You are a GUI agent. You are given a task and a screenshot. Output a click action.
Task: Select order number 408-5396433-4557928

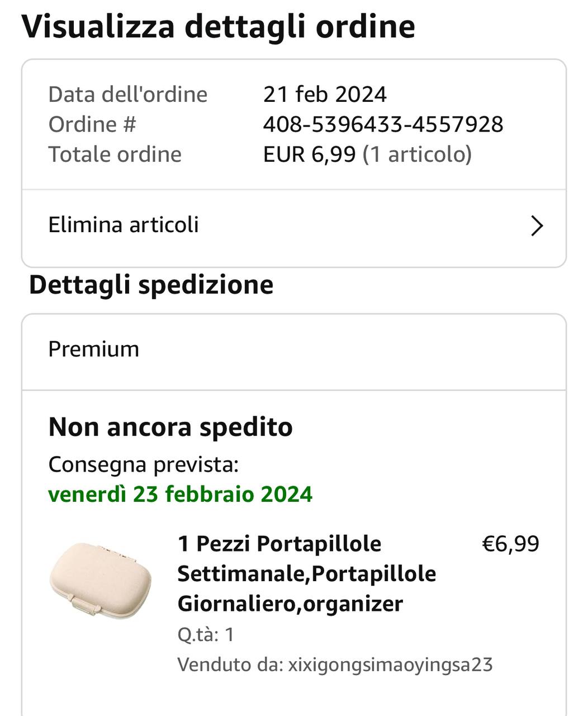point(383,124)
